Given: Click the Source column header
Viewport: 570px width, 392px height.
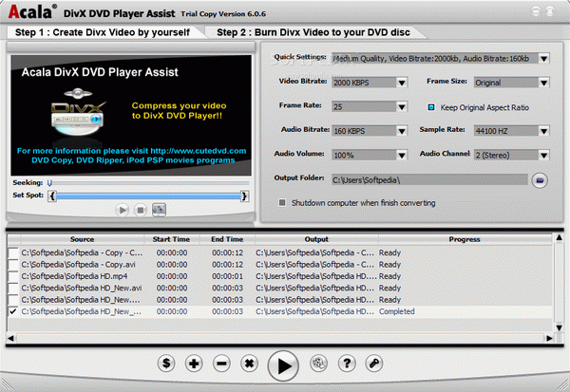Looking at the screenshot, I should [82, 239].
